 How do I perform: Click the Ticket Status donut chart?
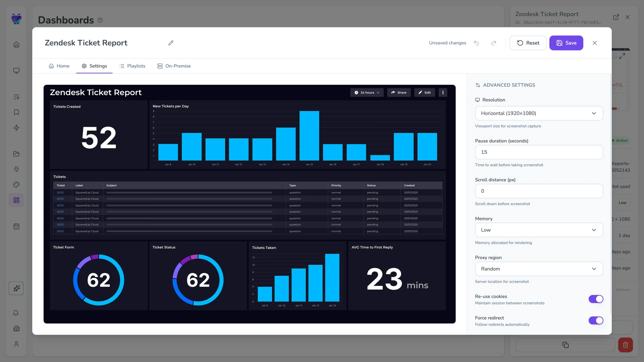(x=198, y=280)
